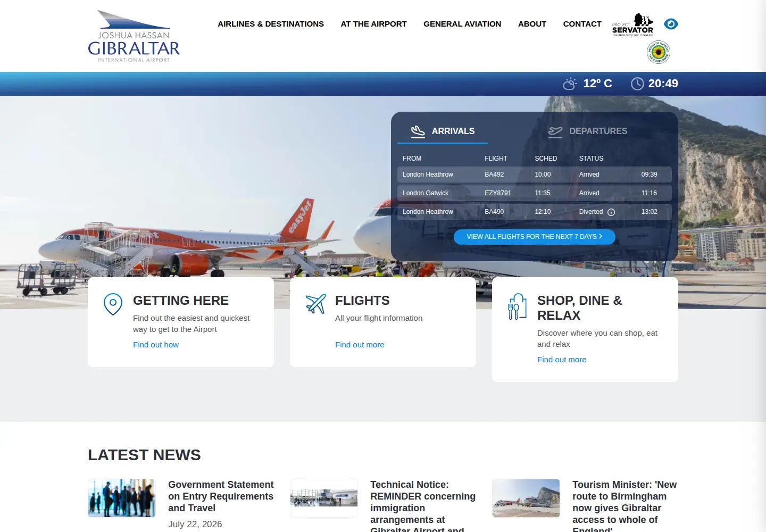Viewport: 766px width, 532px height.
Task: Switch to the Arrivals tab
Action: click(x=443, y=131)
